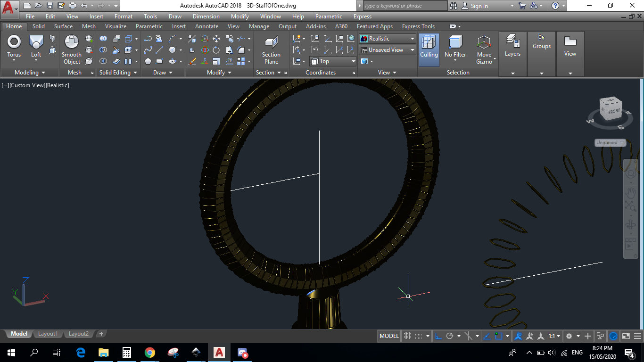Open the Move Gizmo selector
The image size is (644, 362).
484,49
